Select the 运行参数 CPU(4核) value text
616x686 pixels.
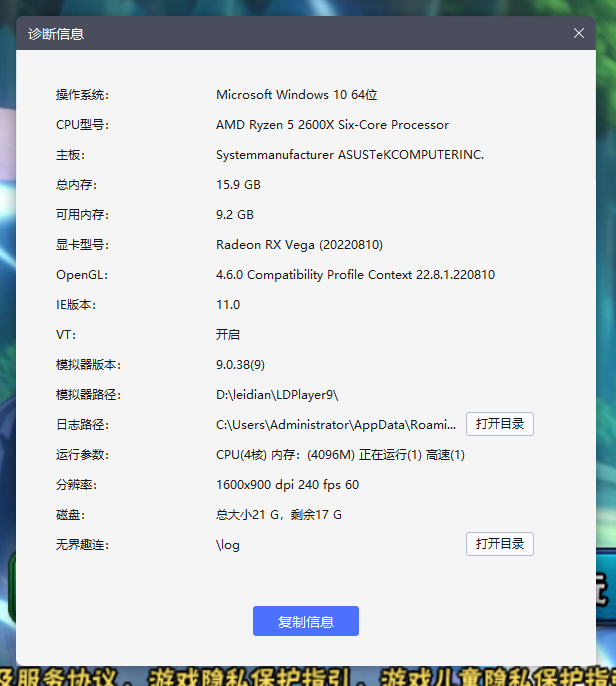(340, 455)
